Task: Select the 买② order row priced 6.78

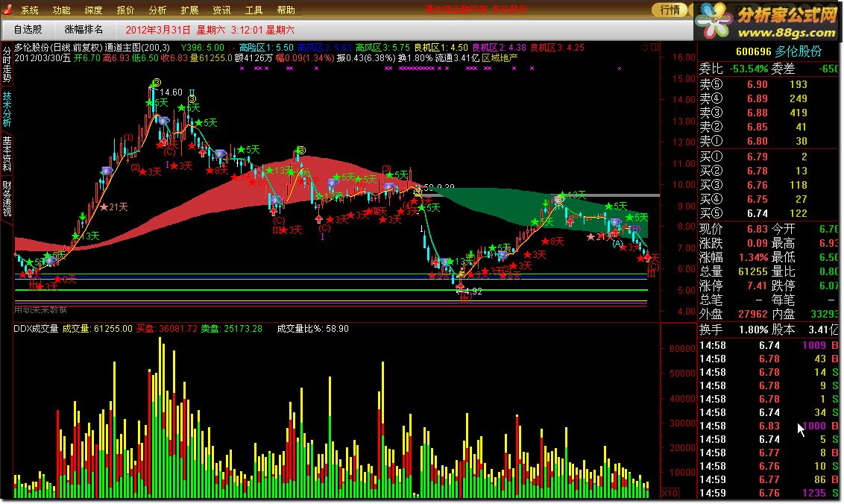Action: click(x=769, y=171)
